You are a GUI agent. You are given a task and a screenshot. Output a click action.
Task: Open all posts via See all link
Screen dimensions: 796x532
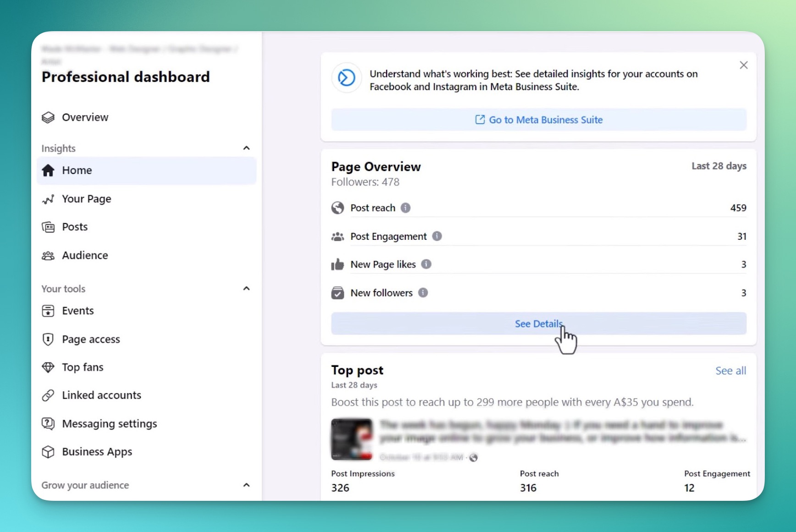pos(730,371)
